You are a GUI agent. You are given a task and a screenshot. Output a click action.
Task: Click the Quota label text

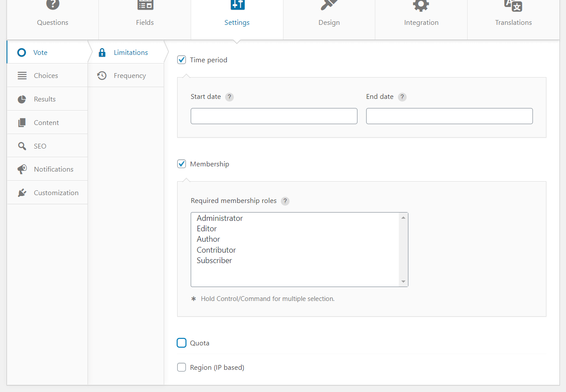200,343
